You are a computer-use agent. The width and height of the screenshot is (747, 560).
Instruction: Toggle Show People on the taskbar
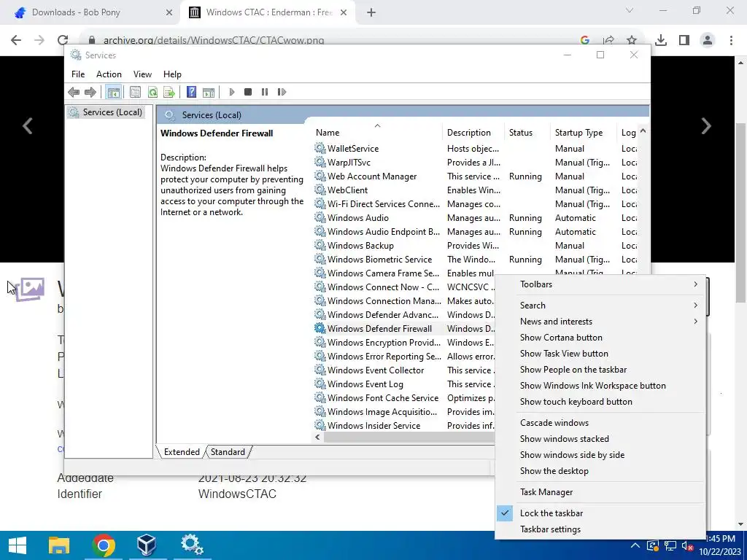pyautogui.click(x=600, y=370)
